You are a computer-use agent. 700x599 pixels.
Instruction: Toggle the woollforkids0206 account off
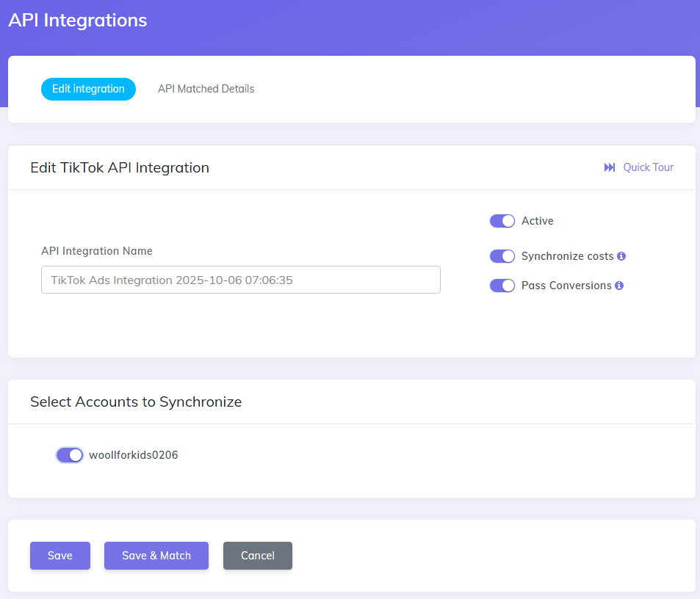coord(69,454)
